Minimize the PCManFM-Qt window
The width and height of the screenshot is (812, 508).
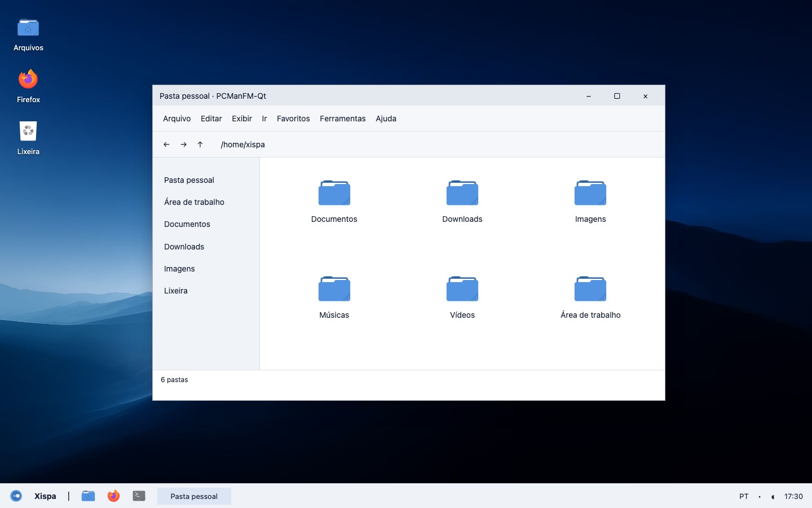588,96
